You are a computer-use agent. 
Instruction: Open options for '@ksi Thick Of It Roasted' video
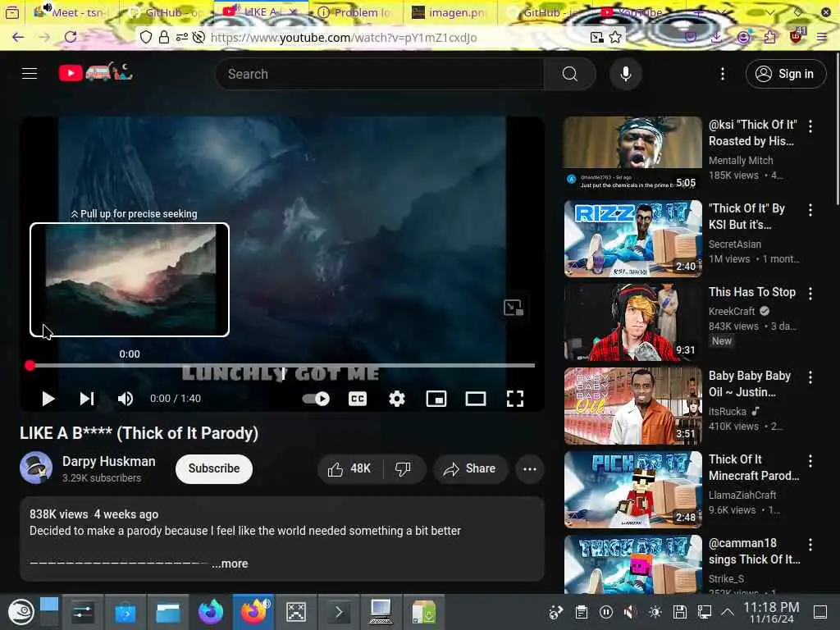(x=810, y=126)
